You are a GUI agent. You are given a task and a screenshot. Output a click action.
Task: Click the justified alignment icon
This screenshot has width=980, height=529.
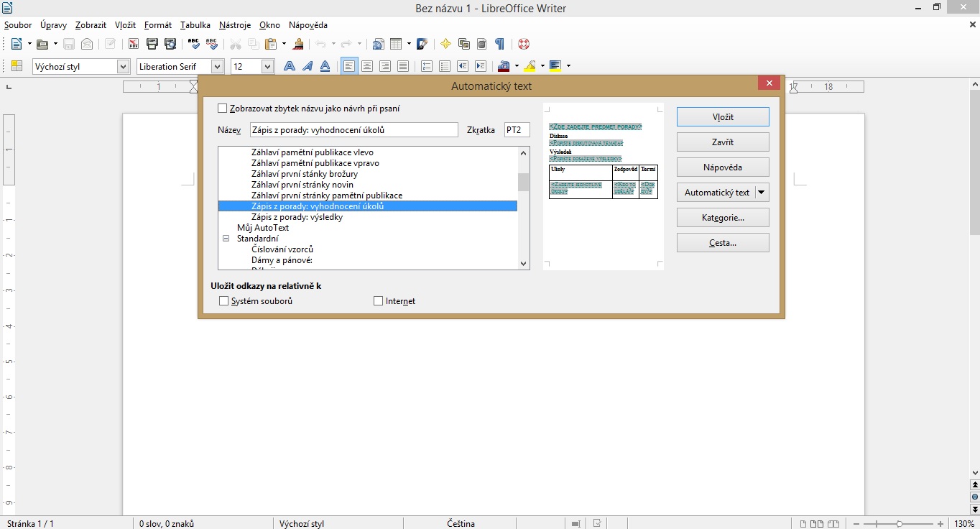403,66
